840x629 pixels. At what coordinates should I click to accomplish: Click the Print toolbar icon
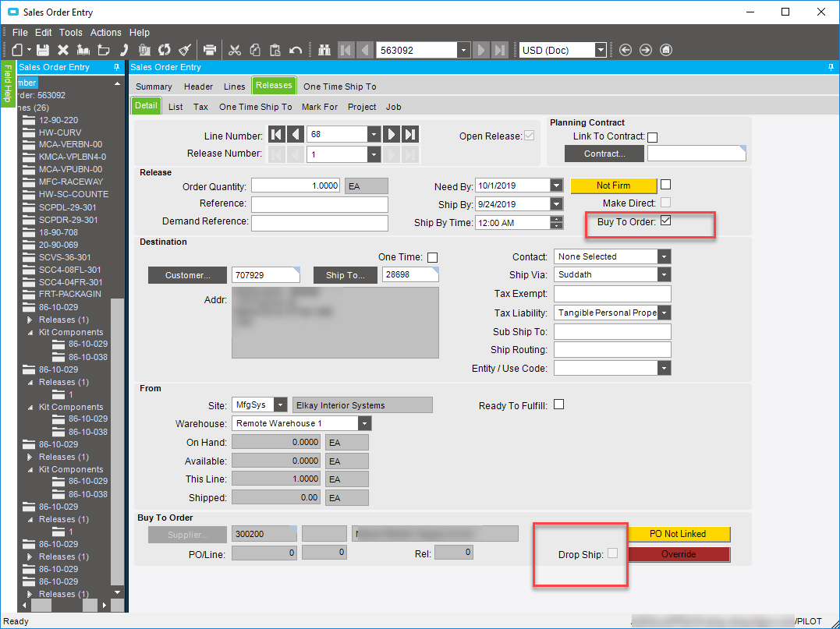[x=210, y=50]
